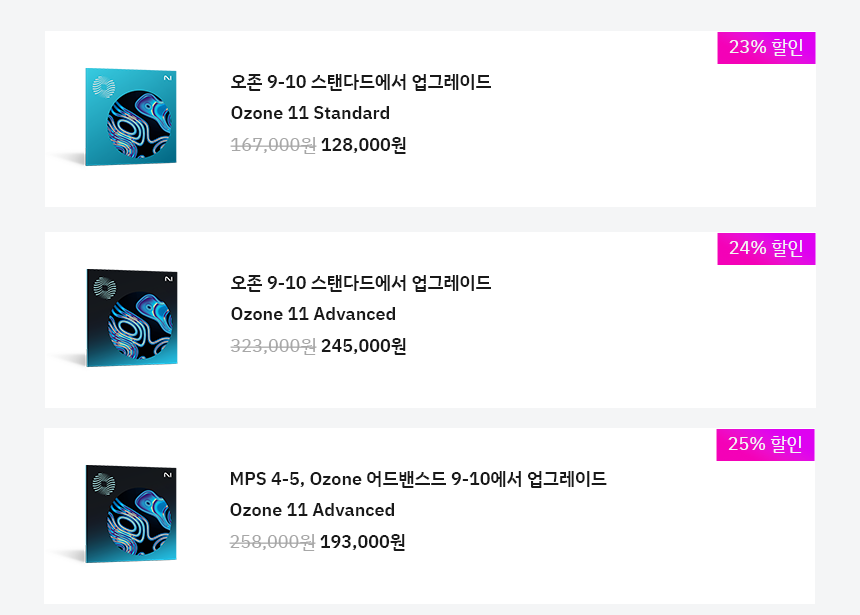Select the iZotope logo on the Standard box
The width and height of the screenshot is (860, 615).
coord(168,78)
